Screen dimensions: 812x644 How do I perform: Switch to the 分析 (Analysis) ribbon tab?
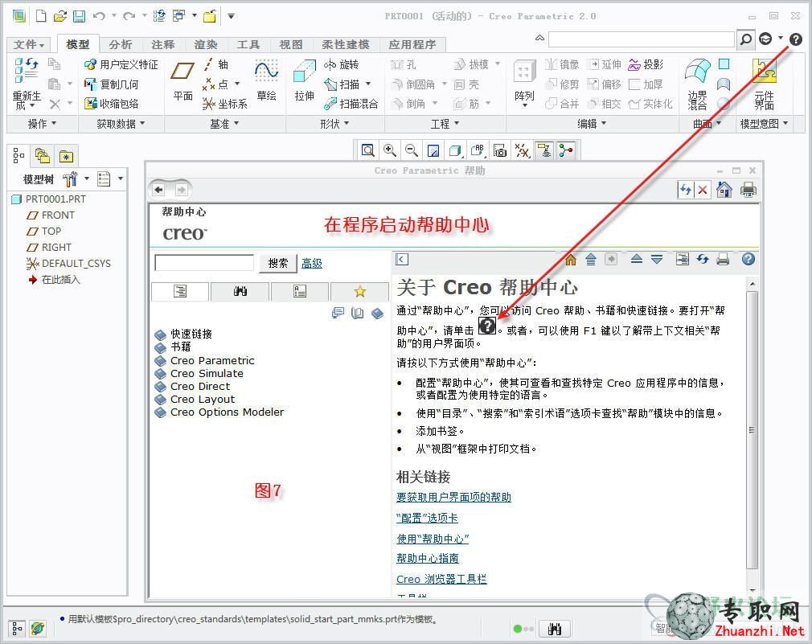coord(121,44)
